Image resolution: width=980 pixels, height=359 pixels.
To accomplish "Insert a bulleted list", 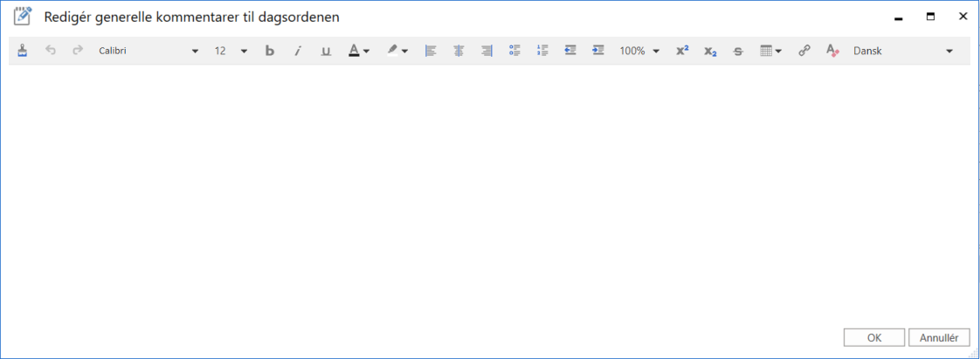I will point(514,51).
